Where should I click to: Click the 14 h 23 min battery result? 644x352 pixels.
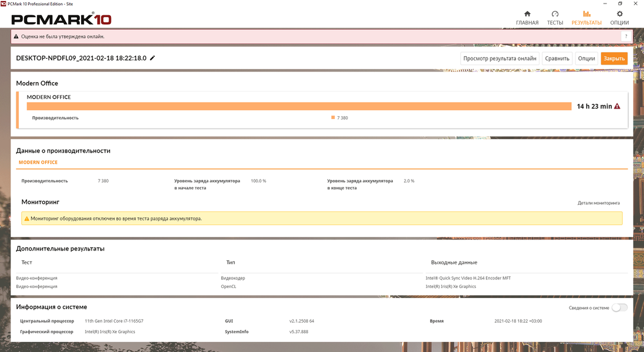point(594,106)
